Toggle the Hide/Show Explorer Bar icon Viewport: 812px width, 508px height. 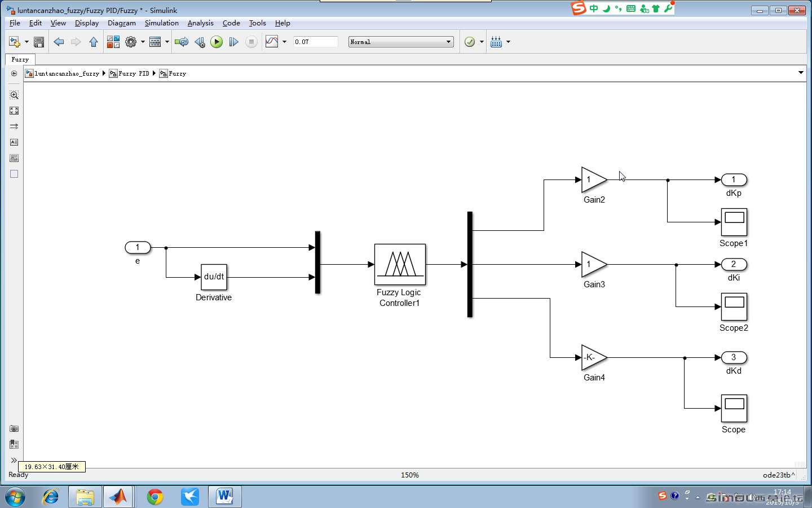14,73
